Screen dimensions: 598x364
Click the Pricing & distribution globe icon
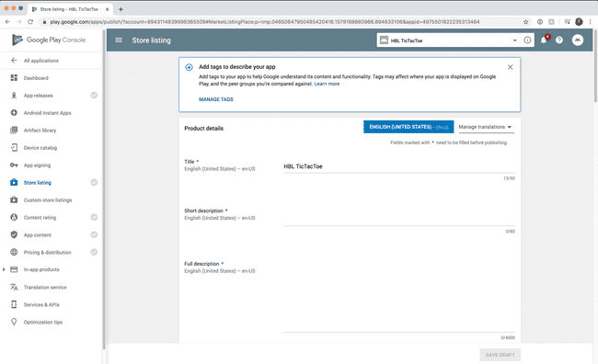point(14,252)
